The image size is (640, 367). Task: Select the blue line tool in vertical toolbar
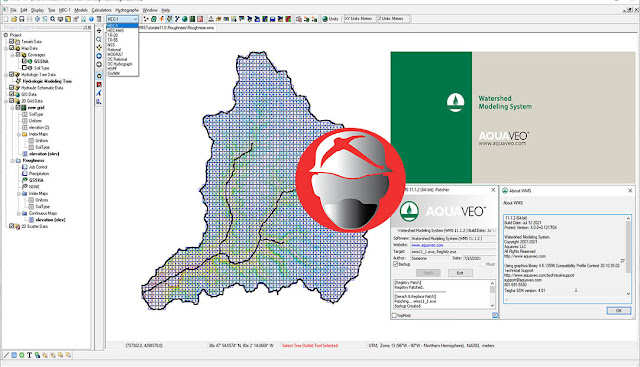(99, 93)
